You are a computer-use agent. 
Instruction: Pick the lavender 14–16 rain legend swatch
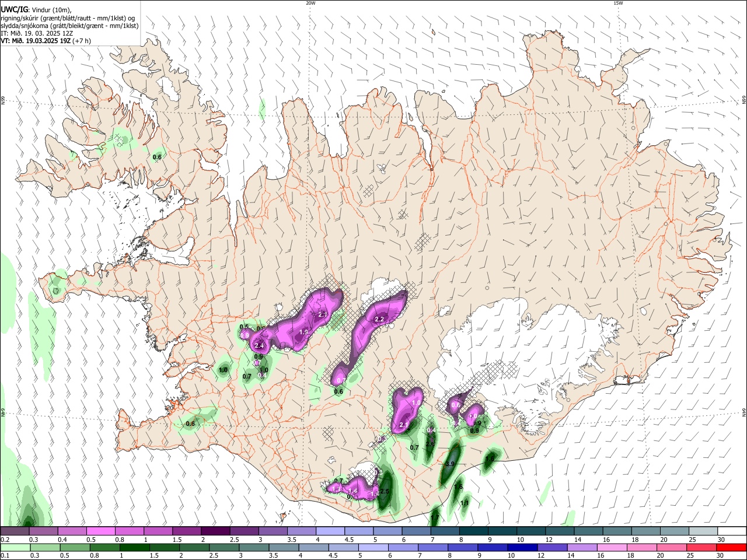pos(582,547)
